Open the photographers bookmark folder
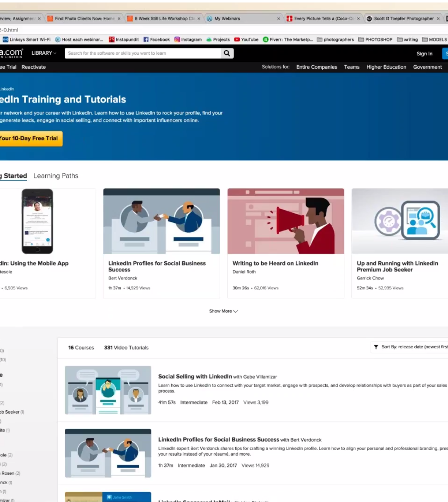This screenshot has width=448, height=502. point(335,40)
